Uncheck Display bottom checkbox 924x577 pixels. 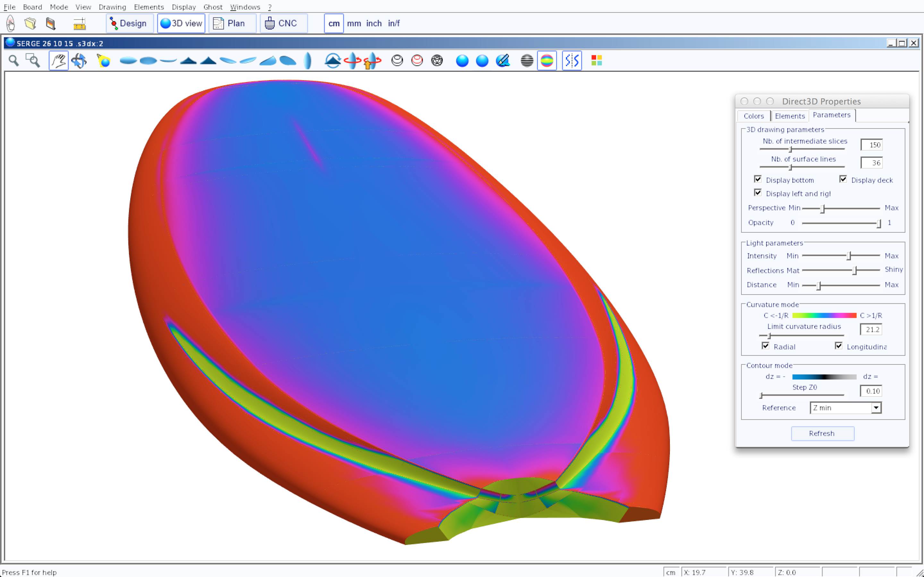758,179
